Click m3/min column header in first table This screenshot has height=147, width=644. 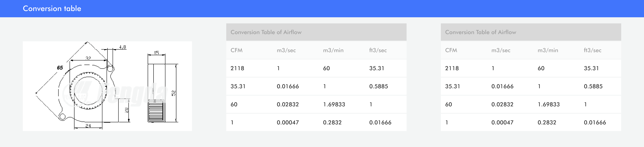click(x=333, y=50)
